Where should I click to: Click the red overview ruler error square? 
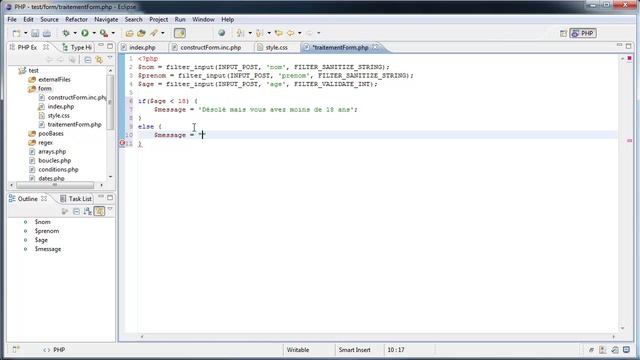pyautogui.click(x=629, y=59)
